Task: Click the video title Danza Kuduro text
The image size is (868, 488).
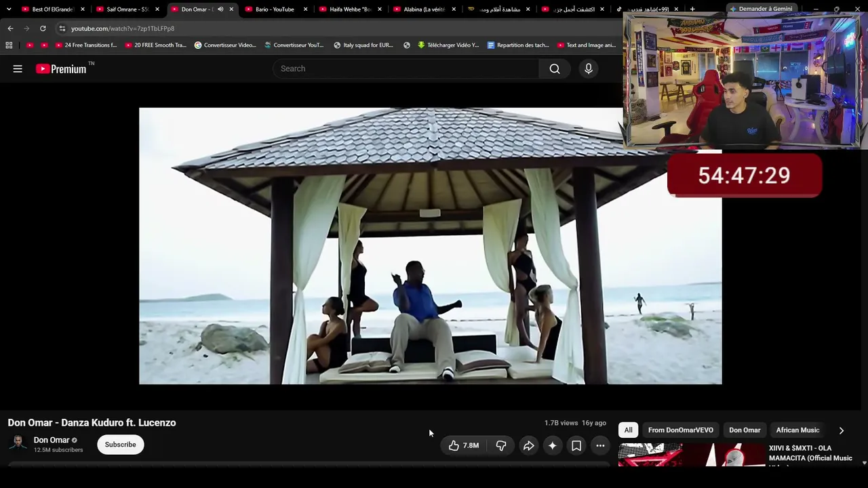Action: point(92,423)
